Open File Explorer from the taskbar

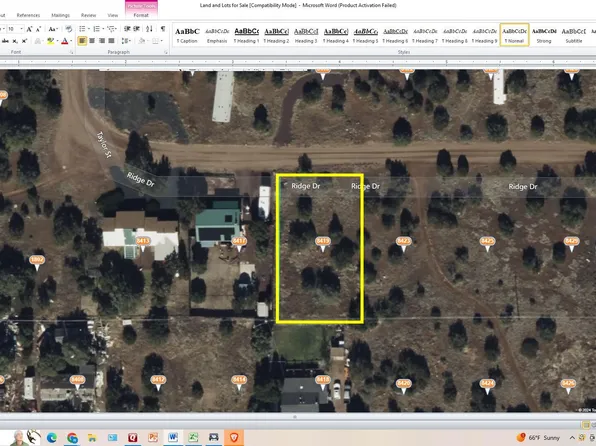click(x=92, y=438)
